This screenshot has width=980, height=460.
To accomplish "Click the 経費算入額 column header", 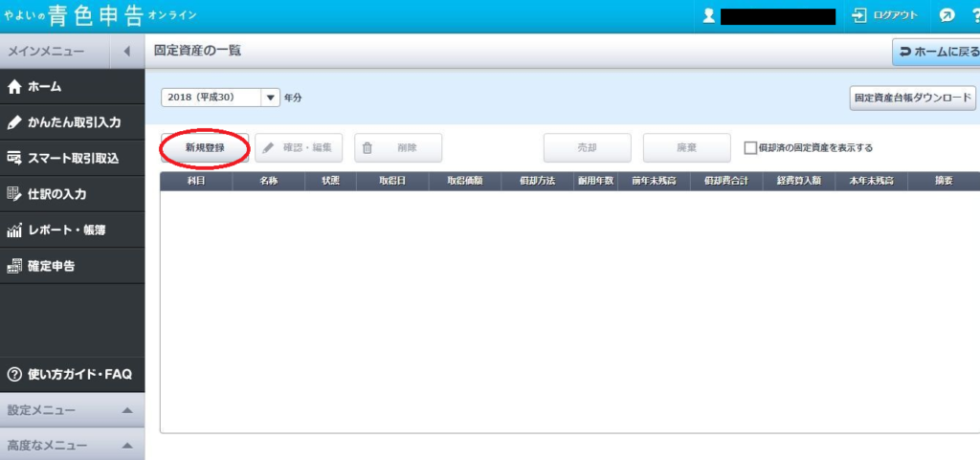I will pyautogui.click(x=799, y=181).
